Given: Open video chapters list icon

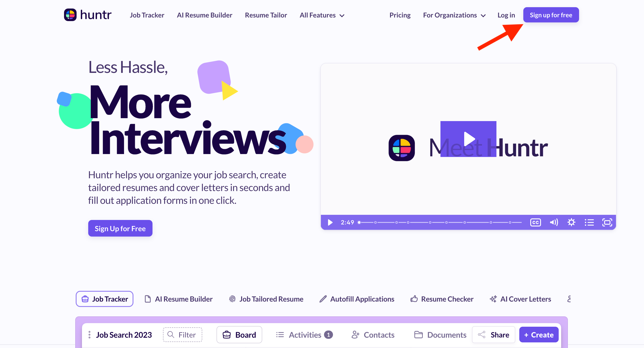Looking at the screenshot, I should [589, 222].
